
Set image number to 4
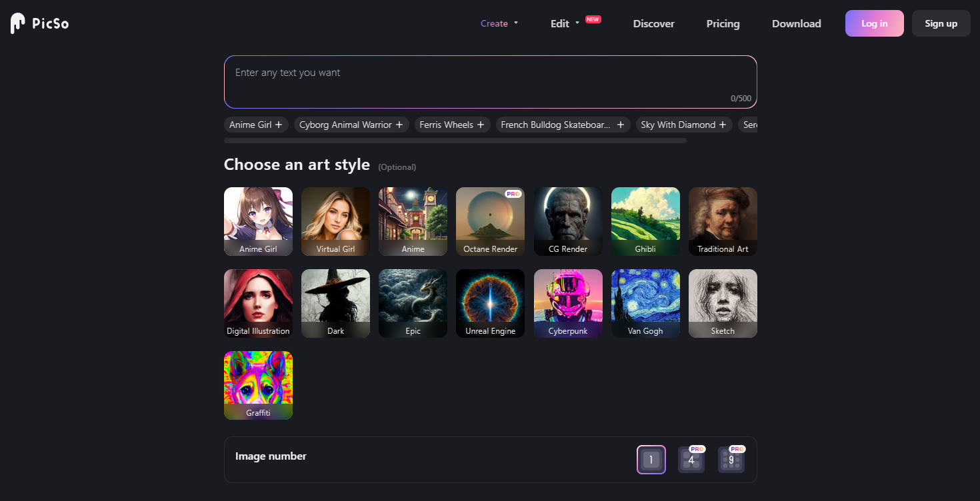click(x=691, y=460)
